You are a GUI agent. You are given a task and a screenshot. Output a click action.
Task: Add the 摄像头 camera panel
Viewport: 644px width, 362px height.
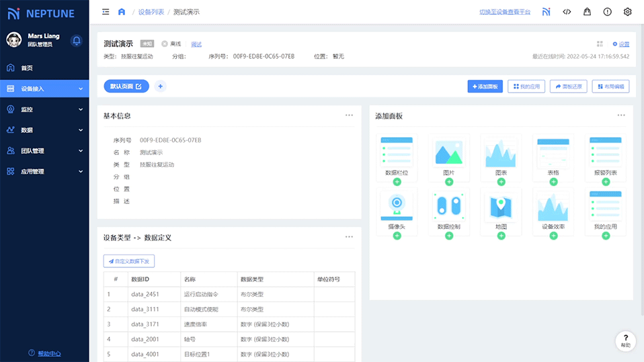[397, 236]
